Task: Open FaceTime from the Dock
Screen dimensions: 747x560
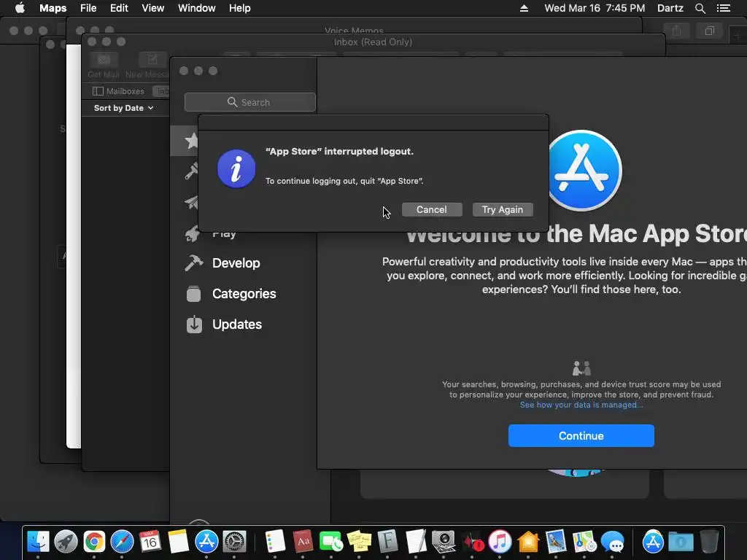Action: click(331, 542)
